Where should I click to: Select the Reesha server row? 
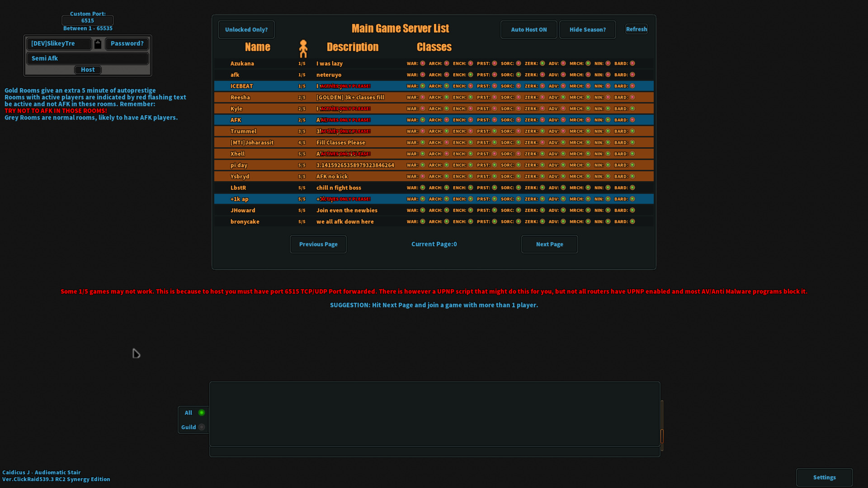[316, 97]
